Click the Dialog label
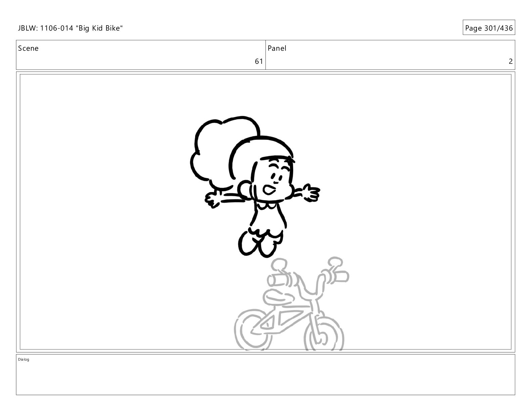Image resolution: width=532 pixels, height=411 pixels. [24, 360]
